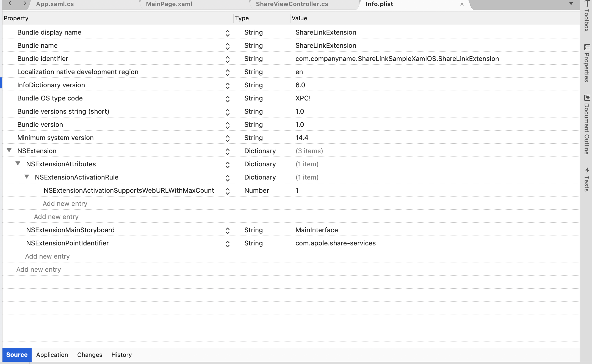The image size is (592, 364).
Task: Open property picker for Bundle identifier
Action: click(x=227, y=59)
